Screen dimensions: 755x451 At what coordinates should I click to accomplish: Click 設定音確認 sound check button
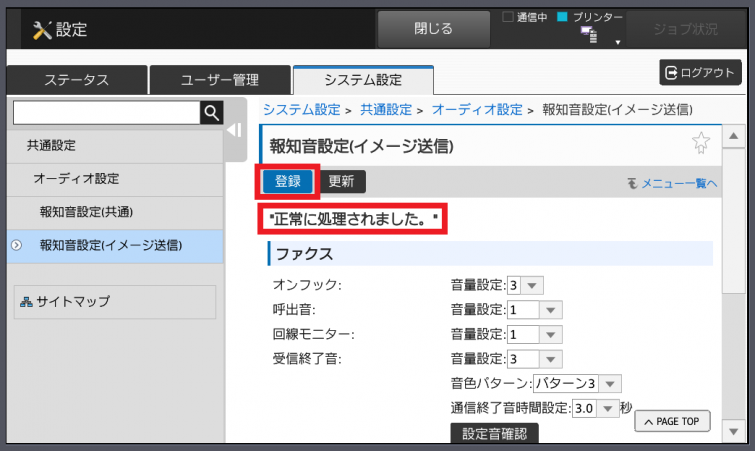(x=494, y=433)
